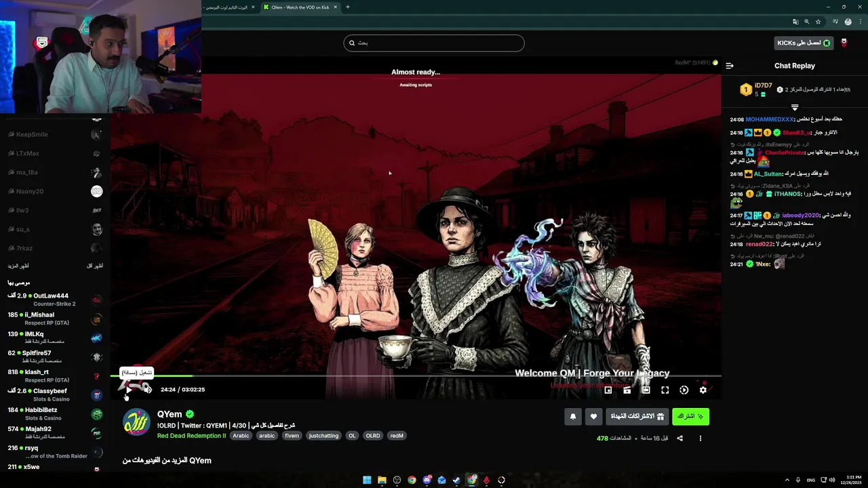Image resolution: width=868 pixels, height=488 pixels.
Task: Open File Explorer from taskbar
Action: coord(382,480)
